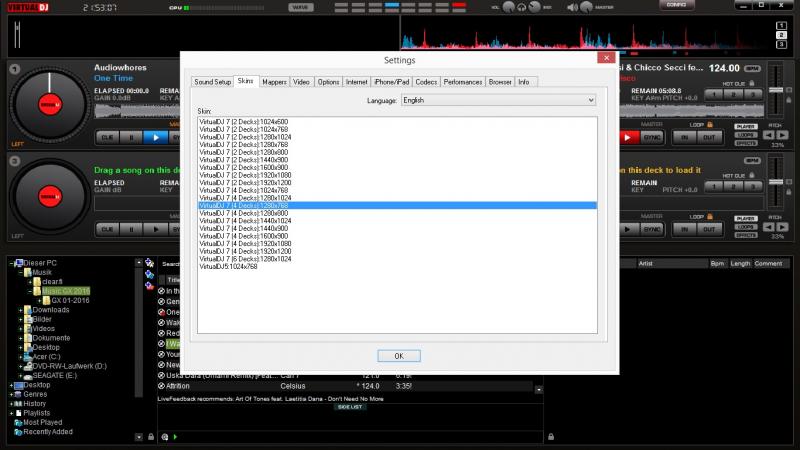This screenshot has height=450, width=800.
Task: Click OK to confirm settings
Action: pos(398,355)
